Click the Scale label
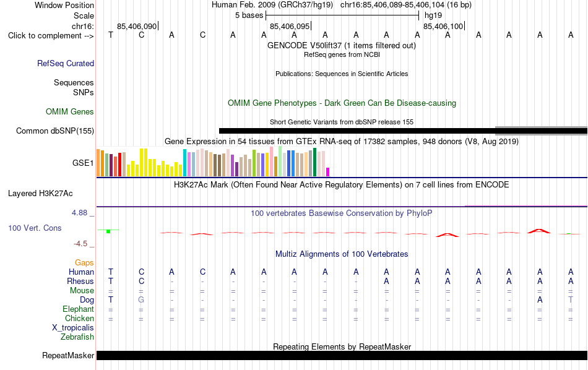Viewport: 588px width, 370px height. (84, 15)
